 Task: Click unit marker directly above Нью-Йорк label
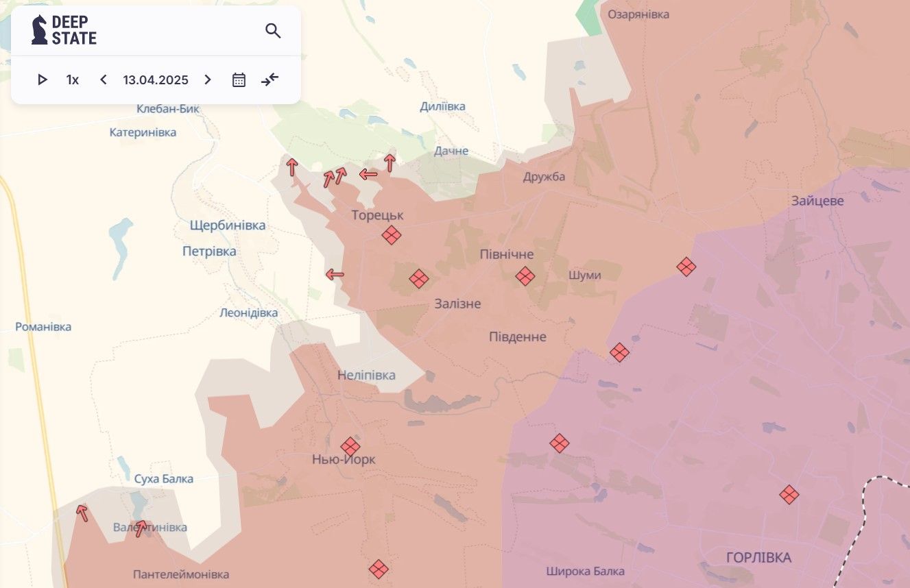click(350, 446)
